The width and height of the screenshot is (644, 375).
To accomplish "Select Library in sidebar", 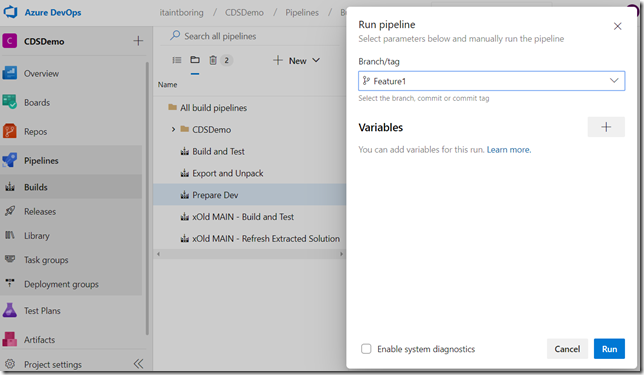I will pos(37,236).
